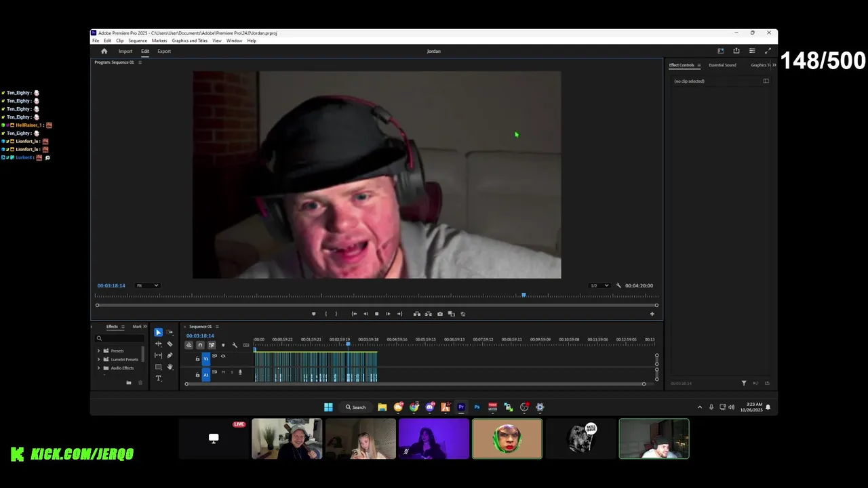Select the Selection tool arrow
Viewport: 868px width, 488px height.
click(158, 332)
